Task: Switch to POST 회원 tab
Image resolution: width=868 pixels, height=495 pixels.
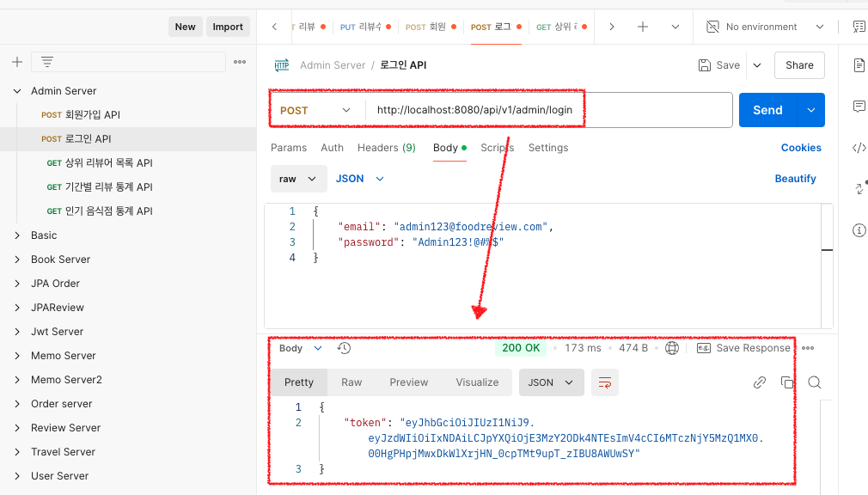Action: (x=431, y=27)
